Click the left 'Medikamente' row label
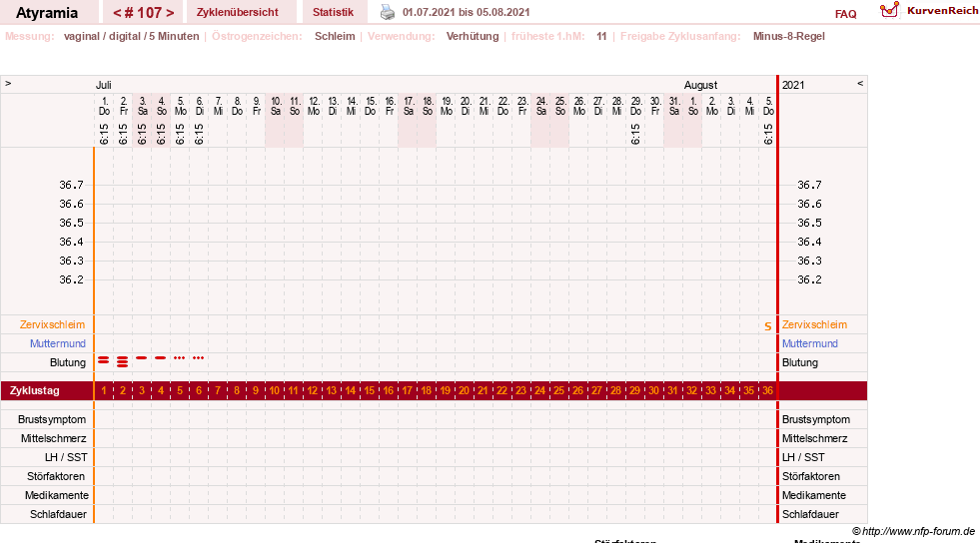The image size is (980, 543). (56, 495)
